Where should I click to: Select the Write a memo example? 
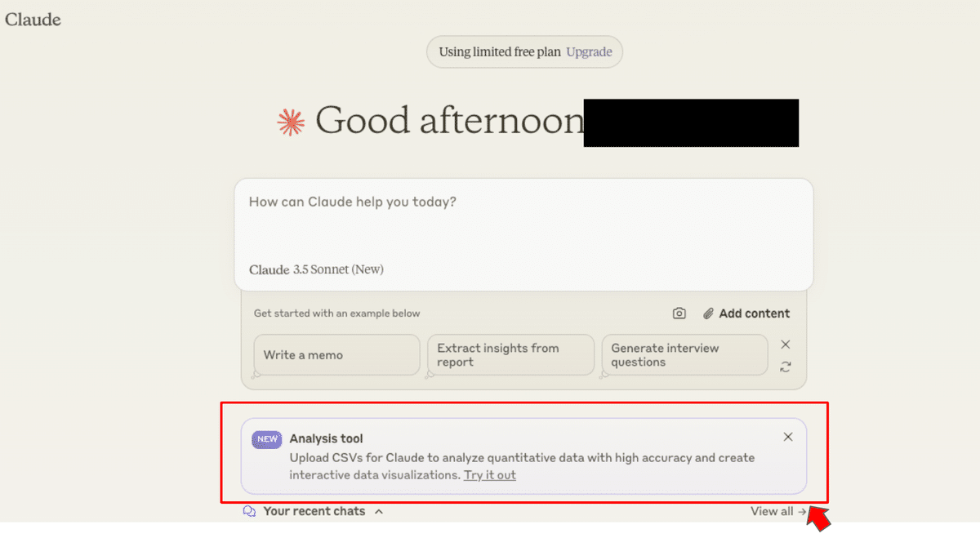(336, 354)
